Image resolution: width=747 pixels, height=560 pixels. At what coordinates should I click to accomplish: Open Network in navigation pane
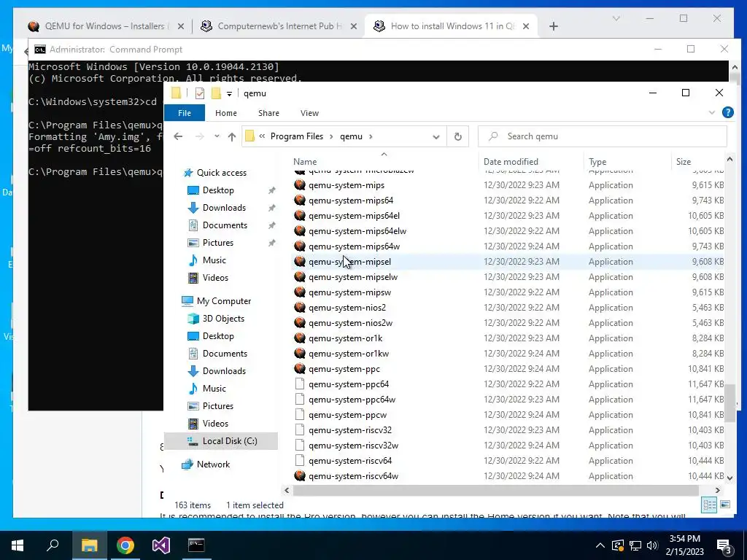(213, 464)
